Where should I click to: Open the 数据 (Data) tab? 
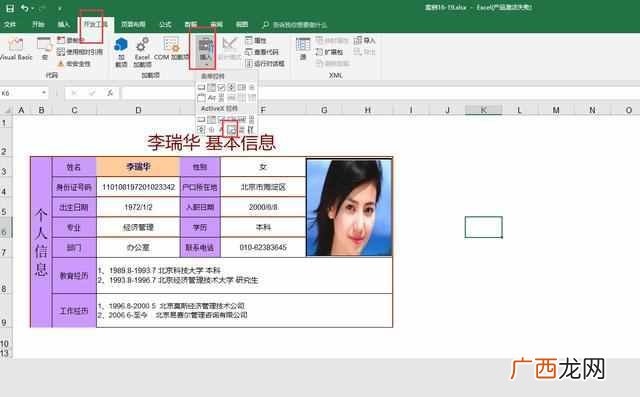(x=191, y=24)
